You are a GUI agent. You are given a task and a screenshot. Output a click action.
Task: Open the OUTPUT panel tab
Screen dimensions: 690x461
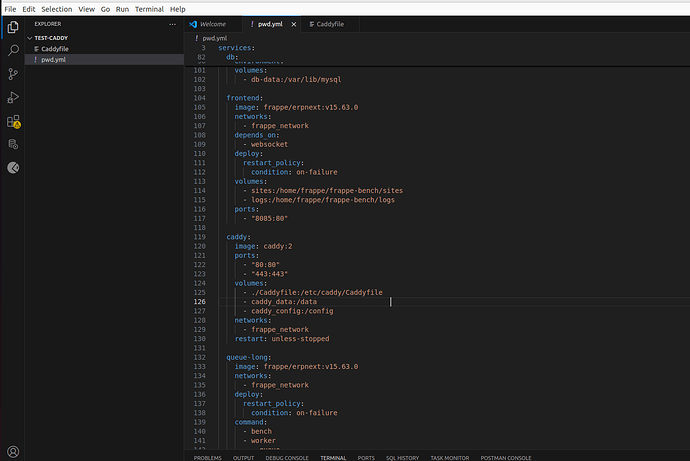(x=243, y=458)
